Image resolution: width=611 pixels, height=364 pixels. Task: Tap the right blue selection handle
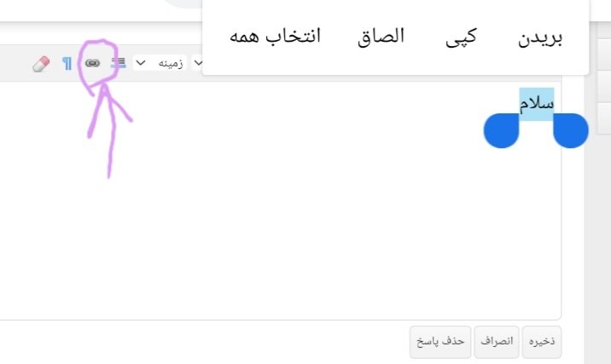tap(571, 130)
